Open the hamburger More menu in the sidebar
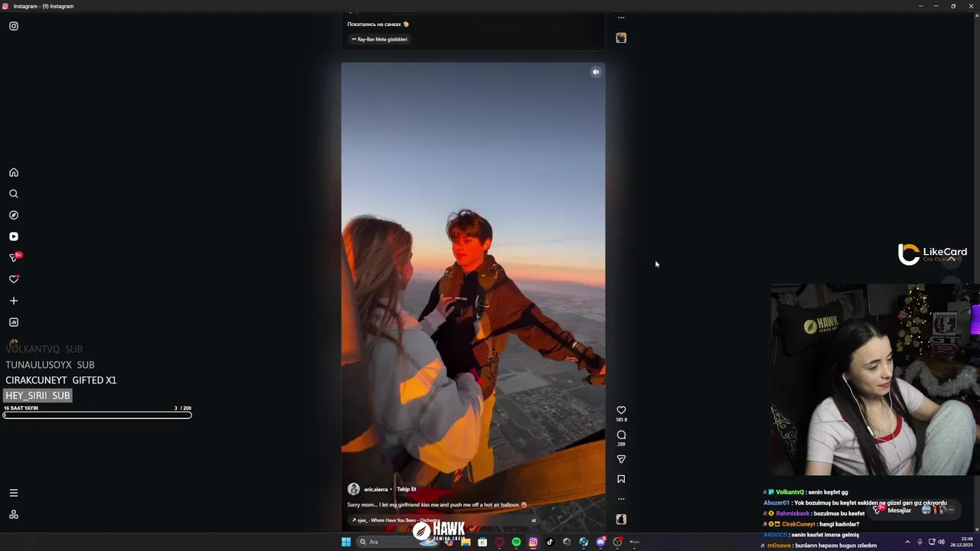Viewport: 980px width, 551px height. click(14, 493)
